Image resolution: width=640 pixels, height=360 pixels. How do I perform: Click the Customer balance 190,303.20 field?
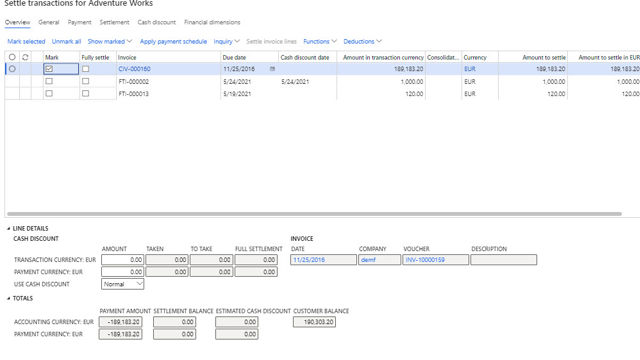[314, 322]
